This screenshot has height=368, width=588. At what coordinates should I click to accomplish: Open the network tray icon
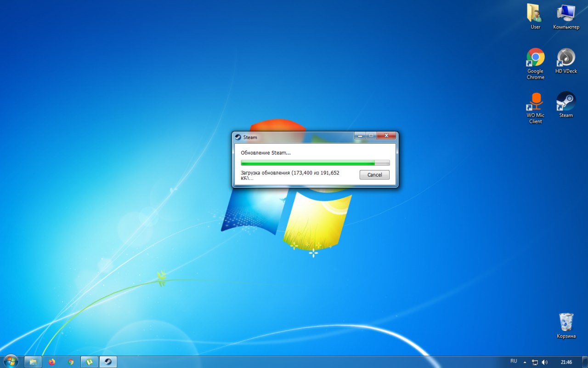[x=535, y=362]
